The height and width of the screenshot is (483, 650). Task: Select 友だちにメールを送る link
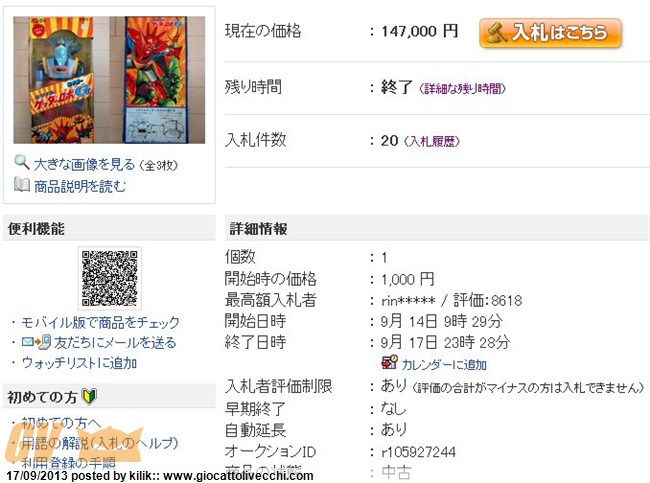pos(115,342)
